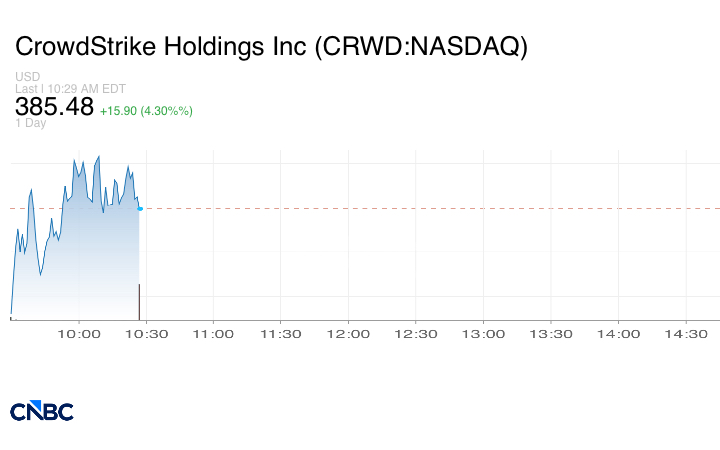The image size is (720, 450).
Task: Click the CNBC logo
Action: point(41,411)
